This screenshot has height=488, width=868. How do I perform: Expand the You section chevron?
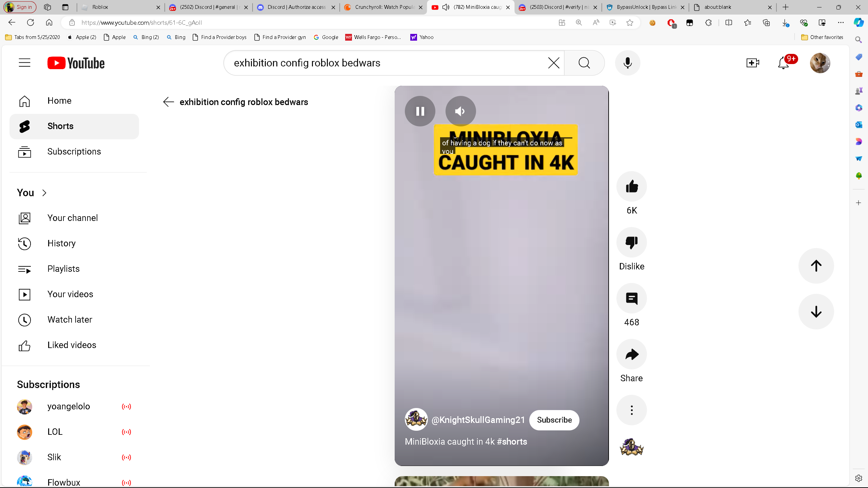44,193
